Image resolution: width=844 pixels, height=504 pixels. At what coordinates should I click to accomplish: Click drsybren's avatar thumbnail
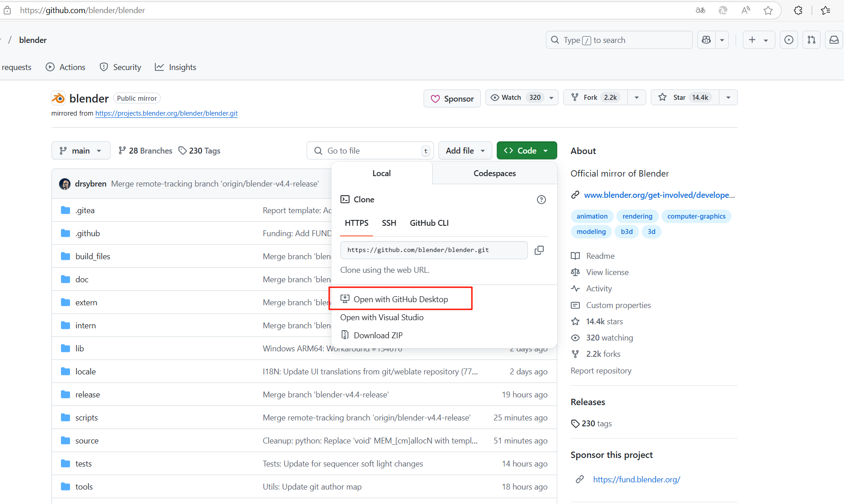point(65,184)
